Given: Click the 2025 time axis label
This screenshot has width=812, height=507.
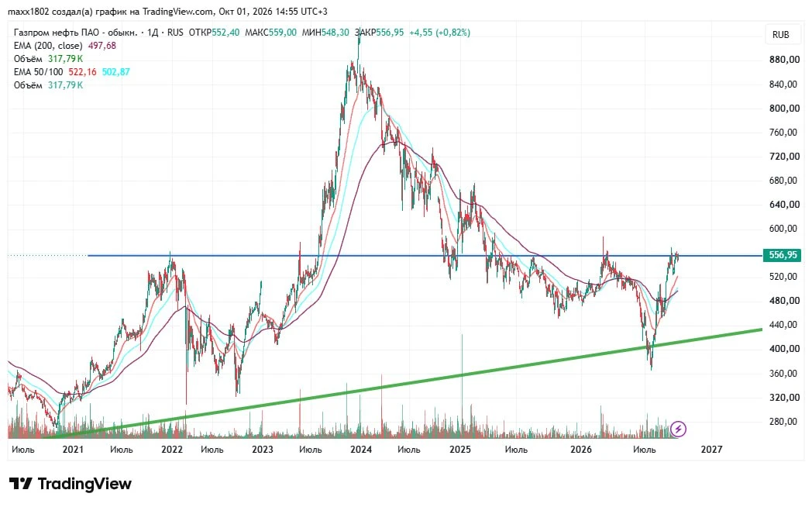Looking at the screenshot, I should 460,450.
